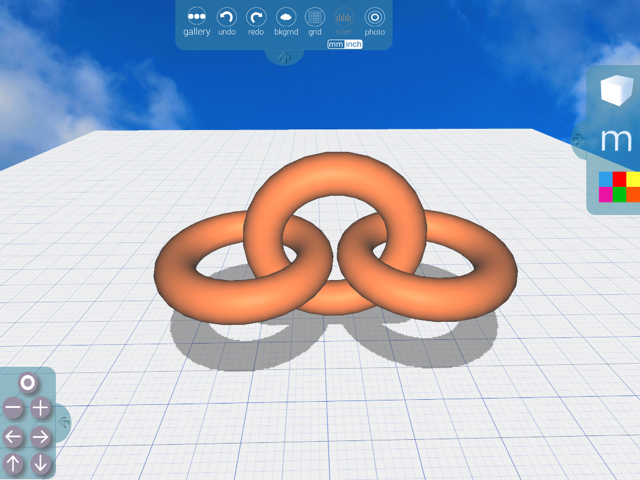The image size is (640, 480).
Task: Pick the green color swatch
Action: (619, 194)
